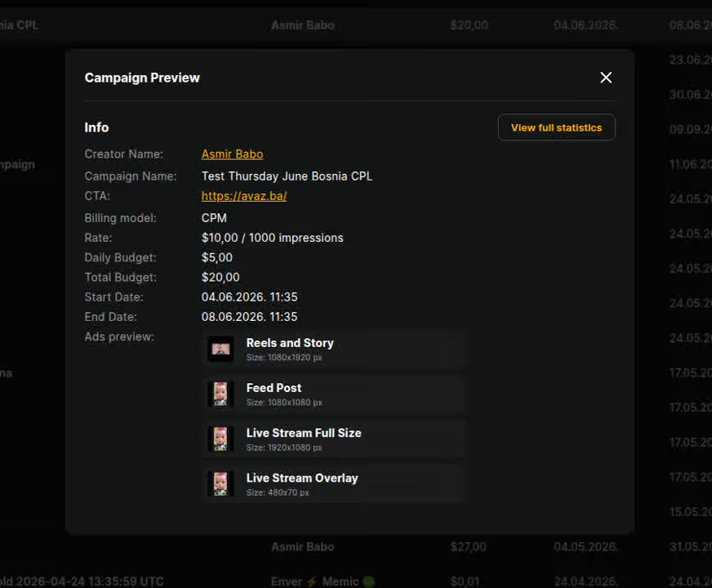The image size is (712, 588).
Task: Click the Info section heading
Action: (96, 127)
